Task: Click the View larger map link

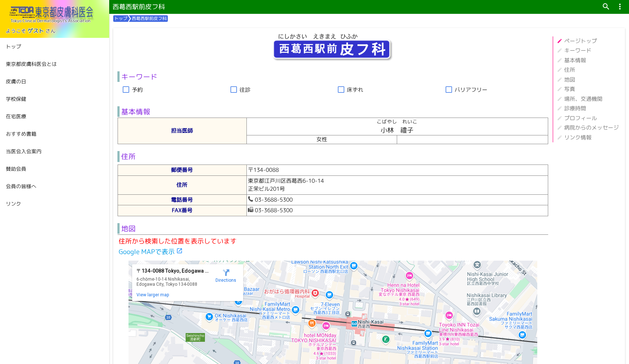Action: coord(153,294)
